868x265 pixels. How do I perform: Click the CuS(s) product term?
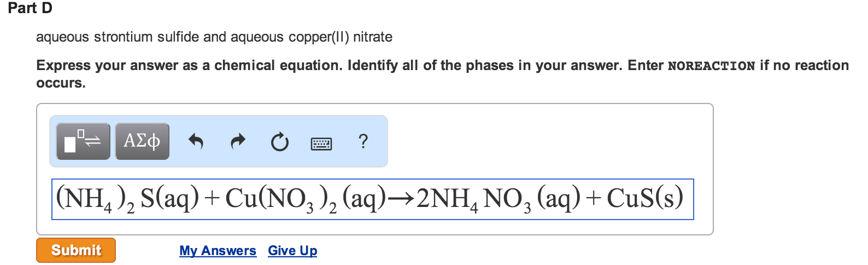click(x=645, y=199)
